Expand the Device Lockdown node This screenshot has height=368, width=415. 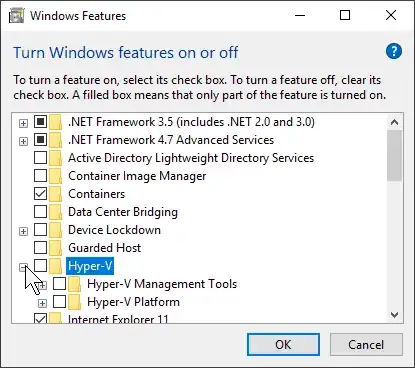tap(23, 231)
